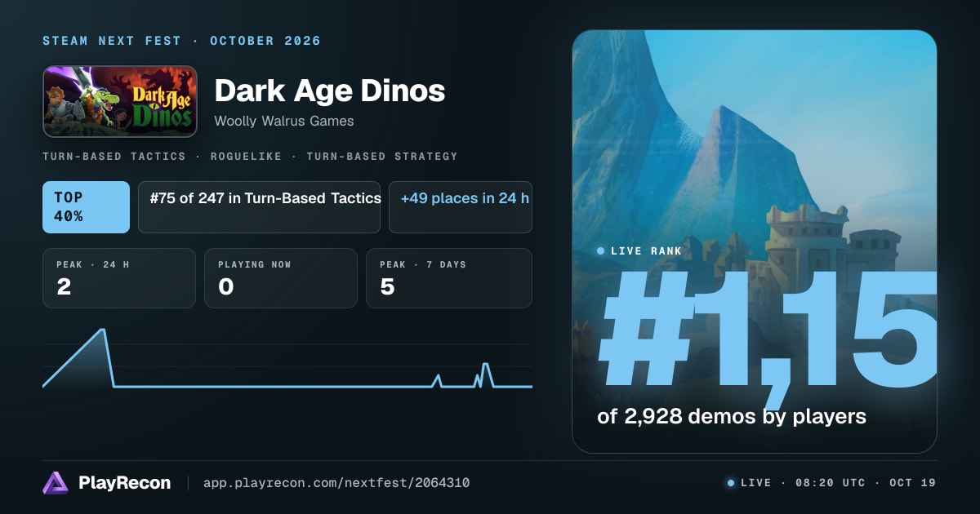Select the Playing Now stat card
This screenshot has height=514, width=980.
click(x=281, y=278)
